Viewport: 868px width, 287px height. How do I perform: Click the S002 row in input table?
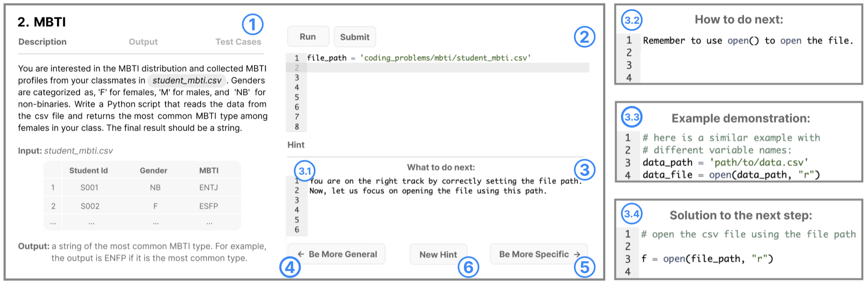pyautogui.click(x=142, y=206)
